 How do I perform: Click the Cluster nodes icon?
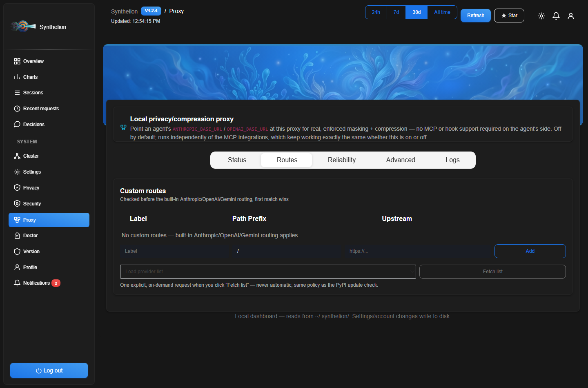tap(17, 156)
